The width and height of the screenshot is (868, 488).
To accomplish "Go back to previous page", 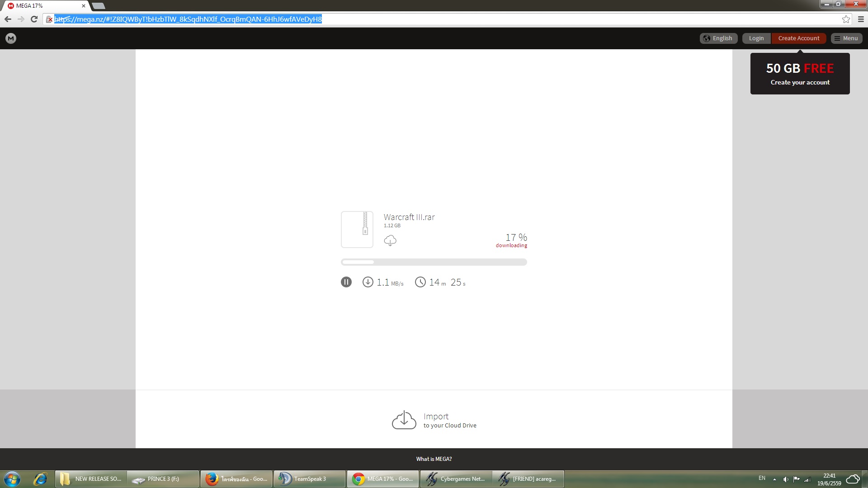I will tap(8, 19).
